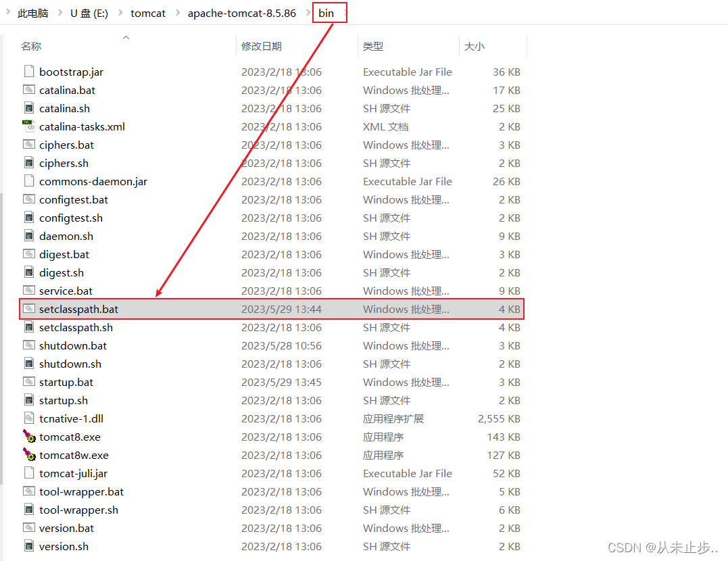Select the startup.bat batch file icon
The height and width of the screenshot is (561, 728).
click(x=28, y=382)
